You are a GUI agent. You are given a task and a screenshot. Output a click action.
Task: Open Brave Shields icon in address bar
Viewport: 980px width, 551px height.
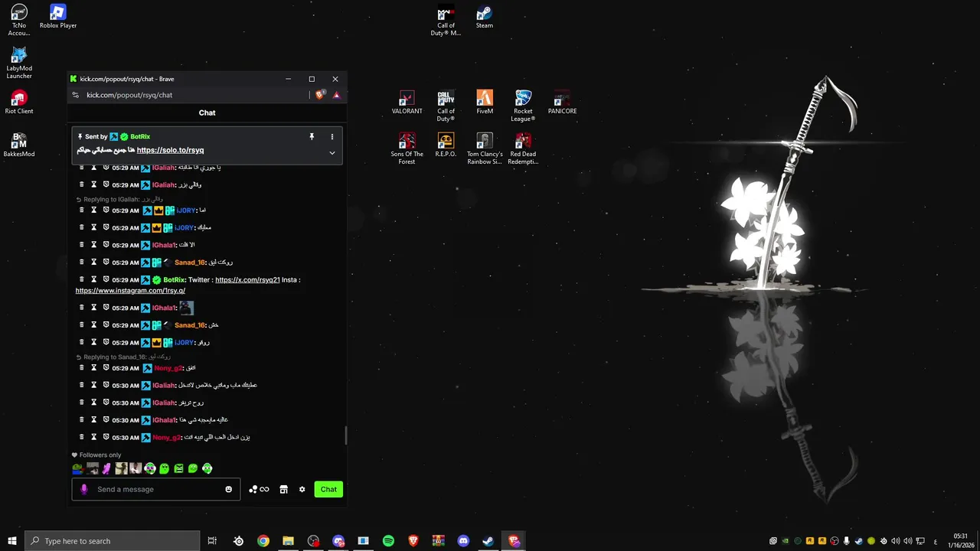tap(320, 95)
